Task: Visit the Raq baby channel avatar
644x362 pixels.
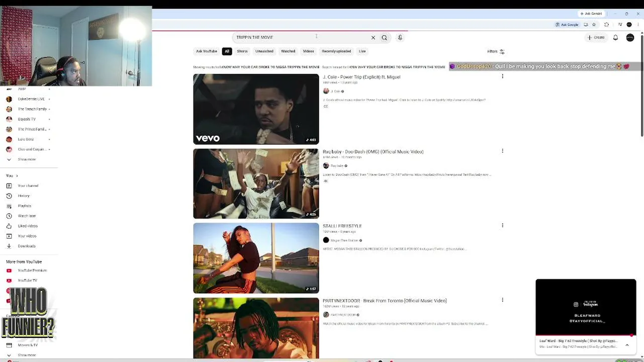Action: tap(326, 165)
